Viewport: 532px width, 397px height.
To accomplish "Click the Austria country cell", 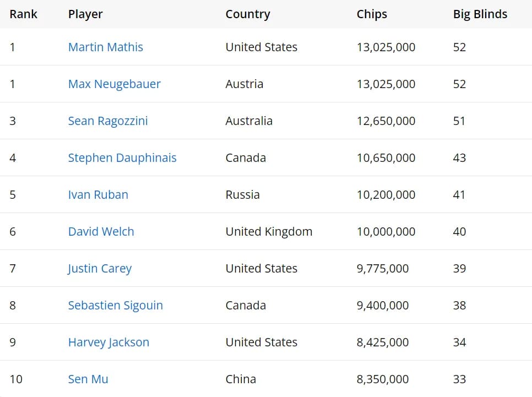I will [x=244, y=84].
